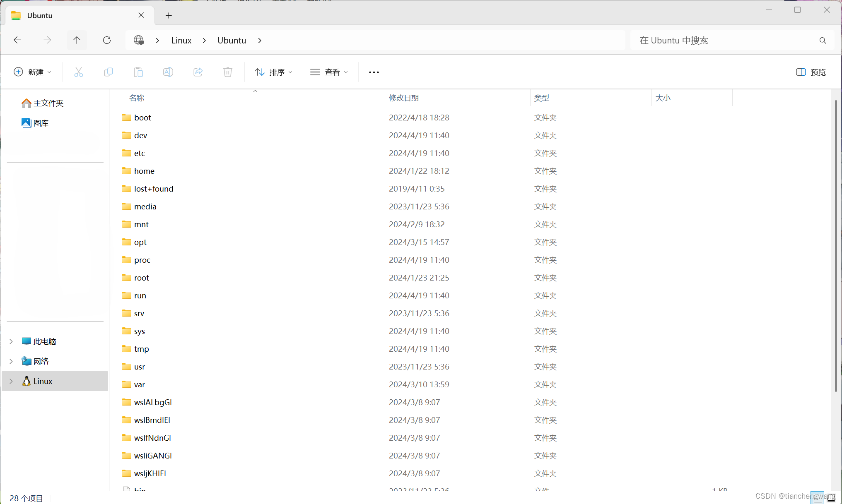Viewport: 842px width, 504px height.
Task: Sort by the Size column header
Action: click(x=663, y=98)
